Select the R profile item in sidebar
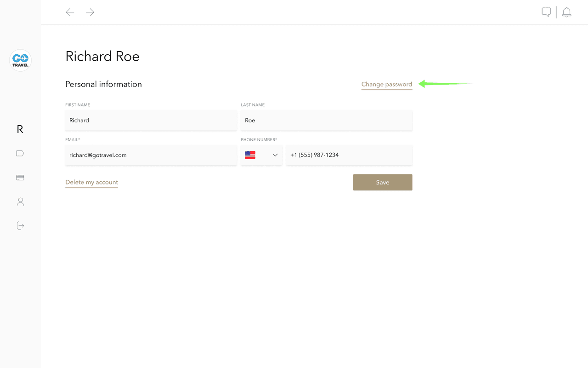This screenshot has width=588, height=368. [20, 129]
